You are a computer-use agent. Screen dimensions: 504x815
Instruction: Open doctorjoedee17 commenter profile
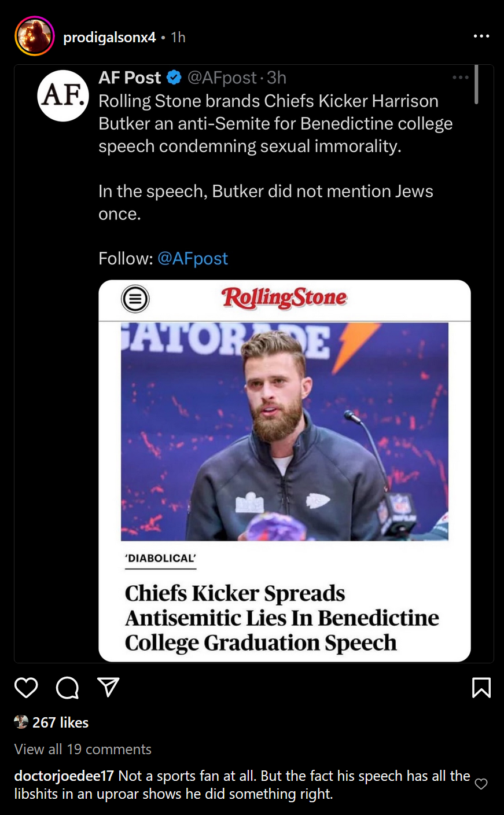pos(64,776)
